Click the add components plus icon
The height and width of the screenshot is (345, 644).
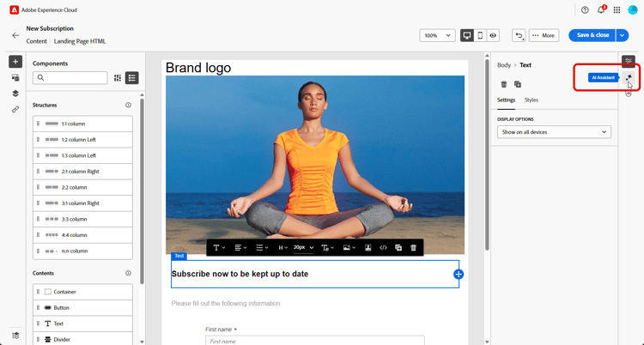[x=15, y=62]
